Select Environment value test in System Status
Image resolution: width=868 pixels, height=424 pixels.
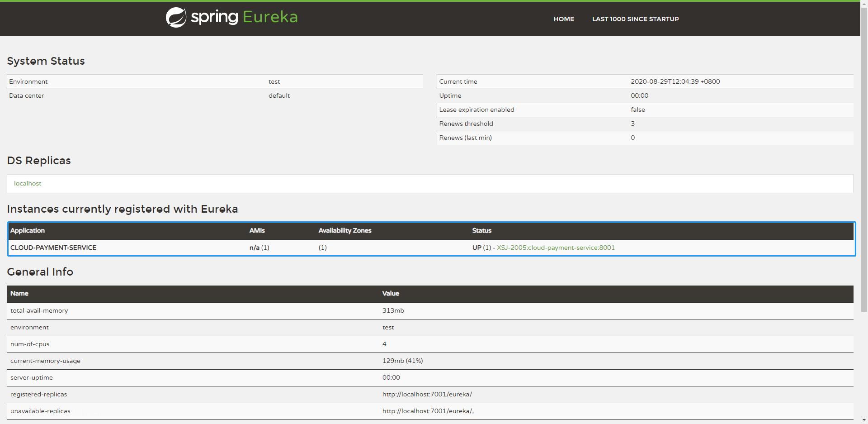pyautogui.click(x=274, y=81)
